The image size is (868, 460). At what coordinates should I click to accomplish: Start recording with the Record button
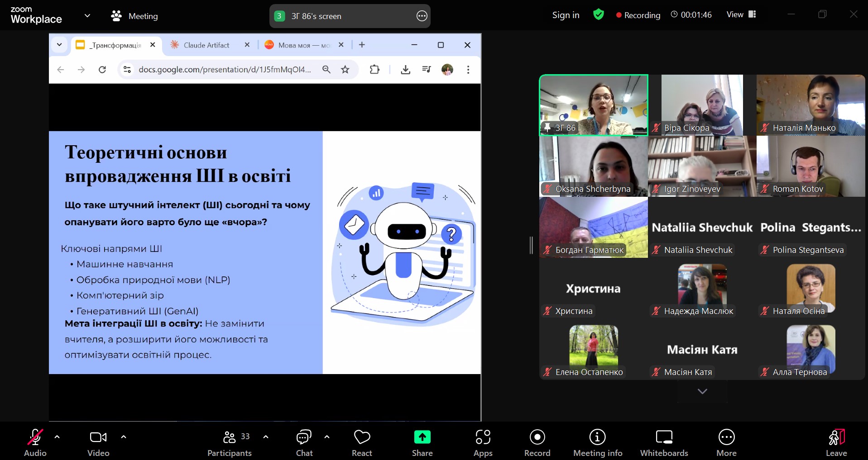point(537,443)
